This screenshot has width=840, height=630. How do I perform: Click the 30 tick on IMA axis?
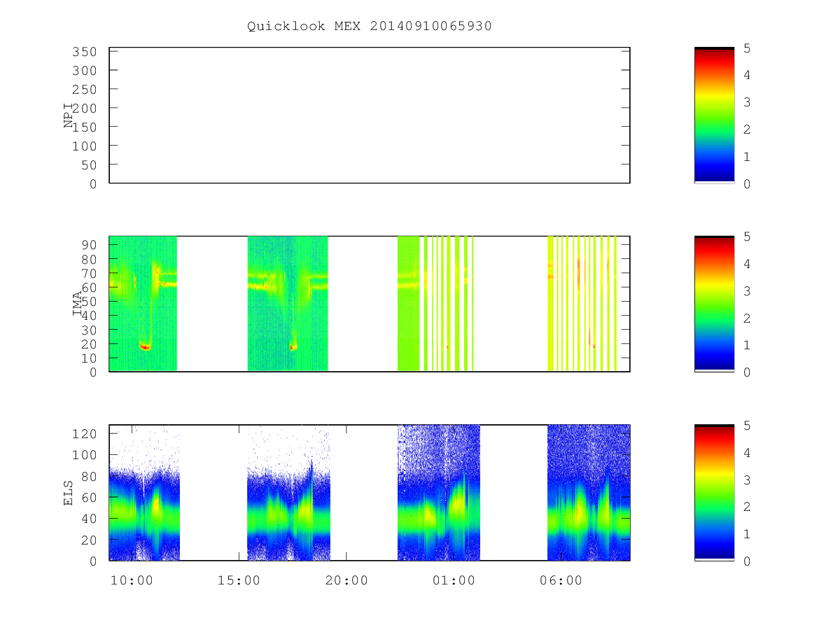coord(89,330)
